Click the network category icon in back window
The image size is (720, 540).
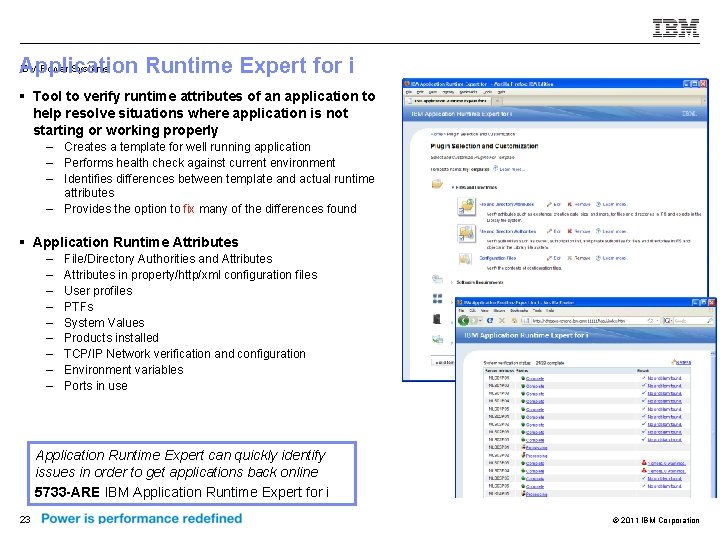pyautogui.click(x=438, y=339)
